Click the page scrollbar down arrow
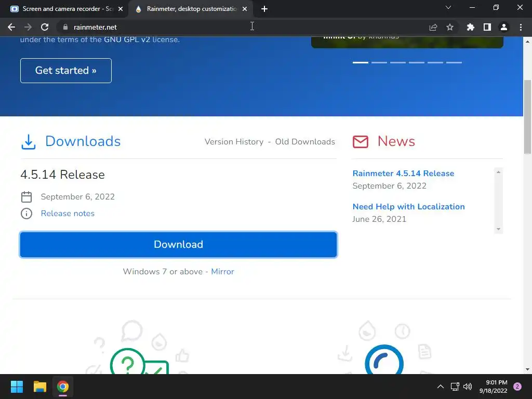 [x=528, y=369]
